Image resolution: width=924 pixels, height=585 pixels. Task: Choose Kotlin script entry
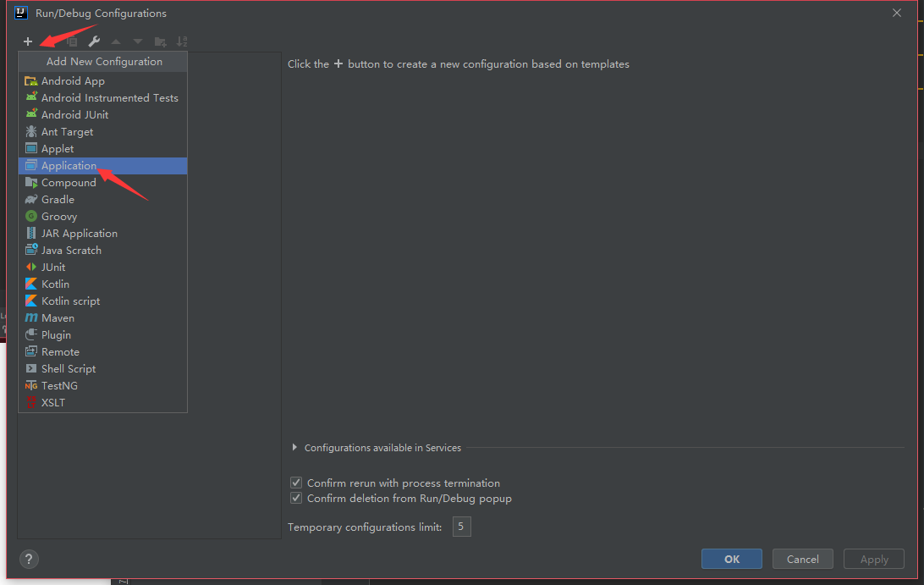click(103, 301)
